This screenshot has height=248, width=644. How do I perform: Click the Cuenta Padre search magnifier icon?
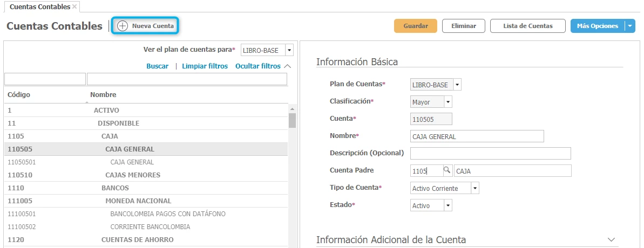click(x=447, y=170)
